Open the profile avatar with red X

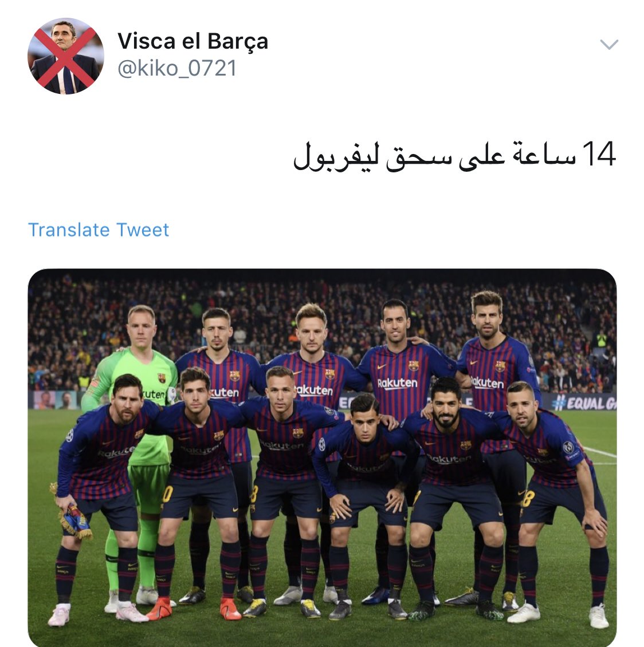(x=66, y=56)
